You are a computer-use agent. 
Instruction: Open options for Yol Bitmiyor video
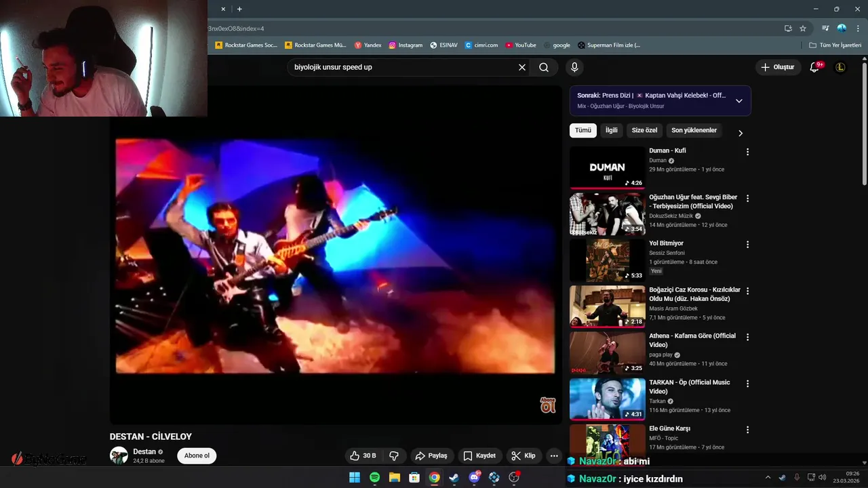[x=747, y=245]
